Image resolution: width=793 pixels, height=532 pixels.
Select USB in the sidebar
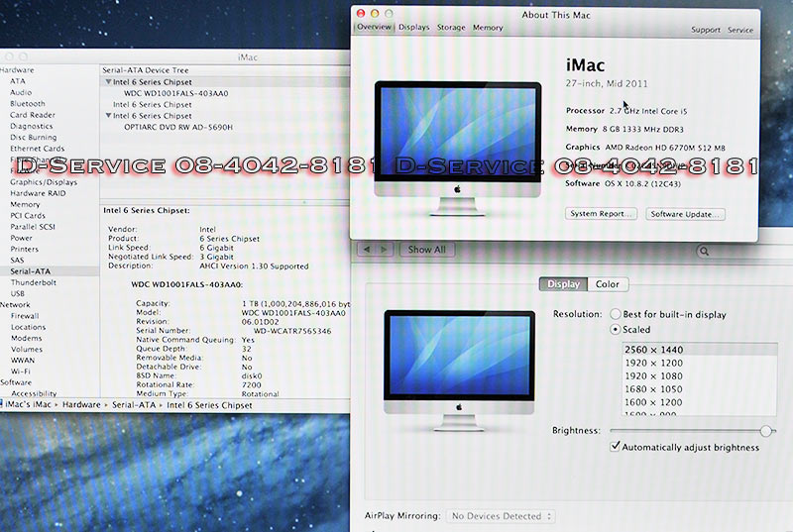(18, 293)
